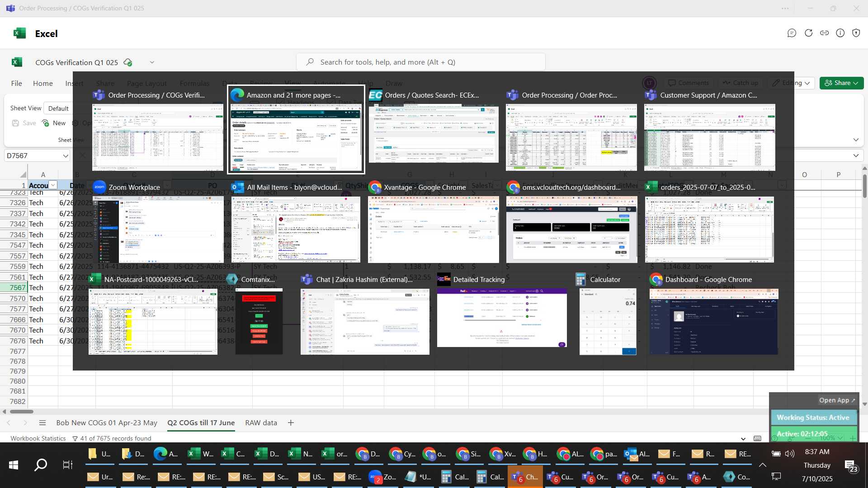
Task: Select cell A7577 Tech
Action: click(x=43, y=309)
